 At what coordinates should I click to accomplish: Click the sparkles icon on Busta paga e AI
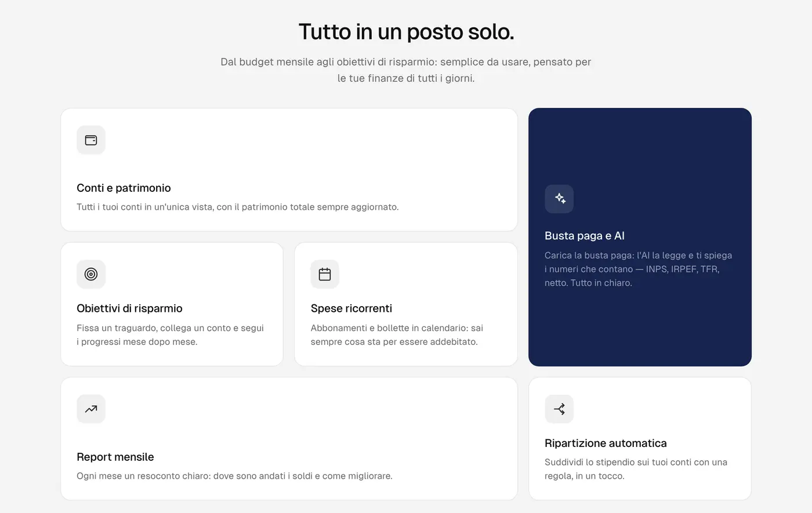point(560,199)
